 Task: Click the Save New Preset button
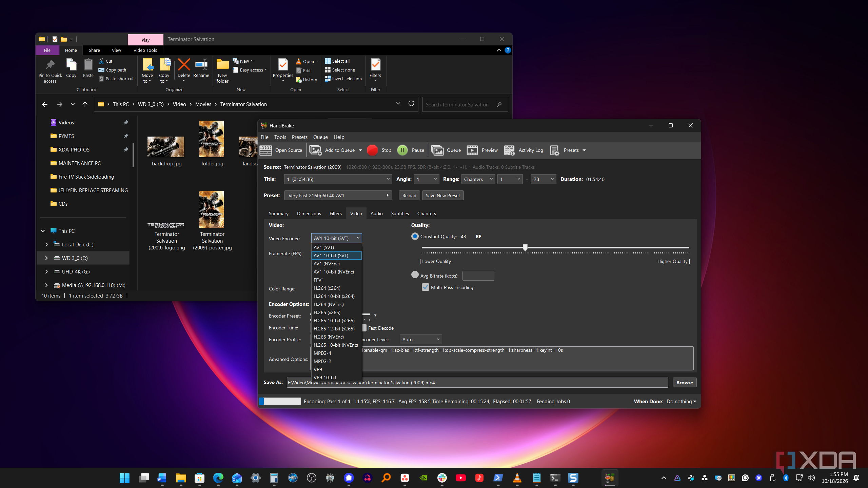(x=443, y=196)
